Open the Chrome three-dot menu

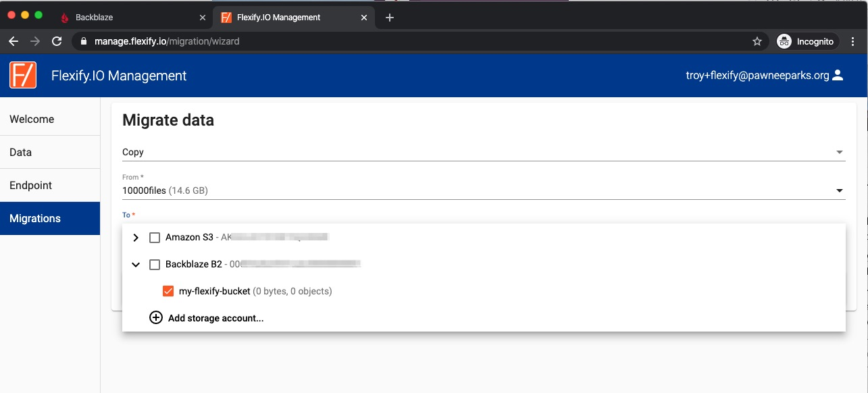[x=853, y=41]
